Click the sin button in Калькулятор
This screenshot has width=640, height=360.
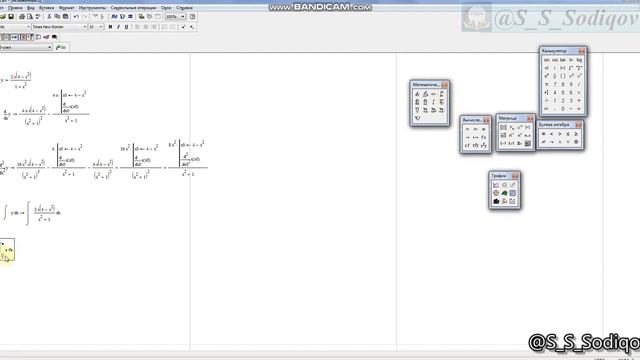(x=547, y=60)
